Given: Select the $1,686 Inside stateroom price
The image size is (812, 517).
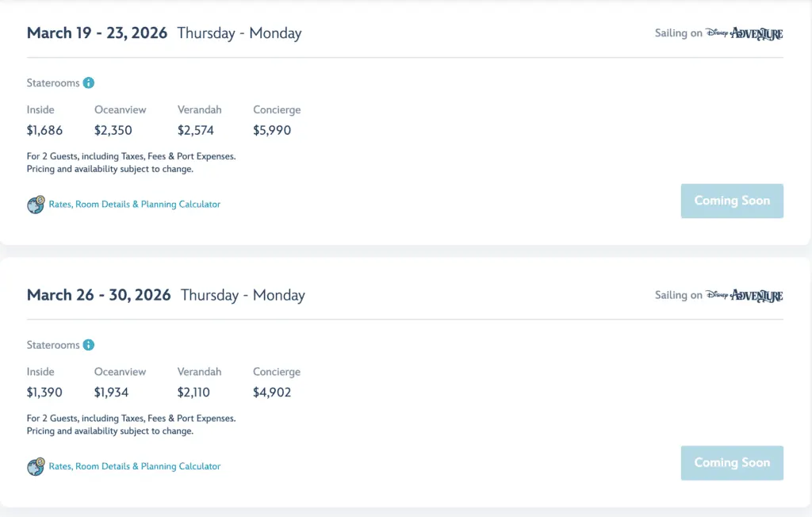Looking at the screenshot, I should [x=44, y=130].
